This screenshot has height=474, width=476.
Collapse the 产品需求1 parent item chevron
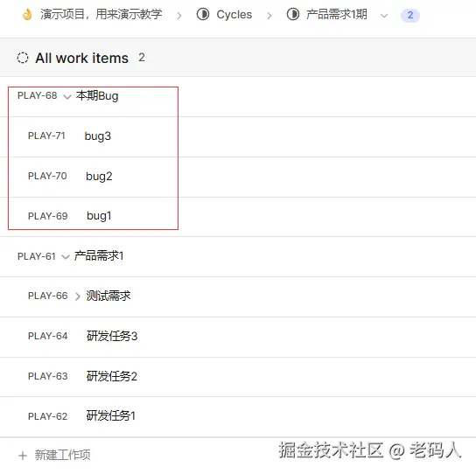click(66, 257)
